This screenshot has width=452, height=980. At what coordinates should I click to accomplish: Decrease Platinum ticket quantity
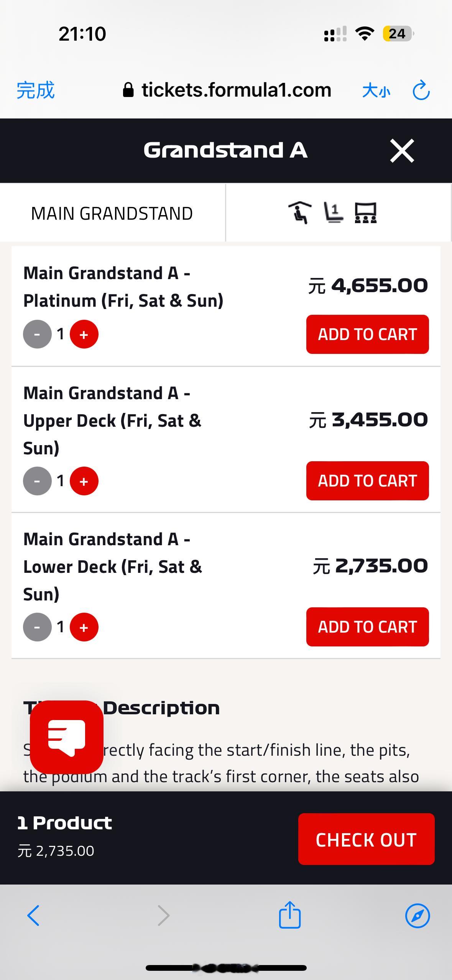click(37, 334)
